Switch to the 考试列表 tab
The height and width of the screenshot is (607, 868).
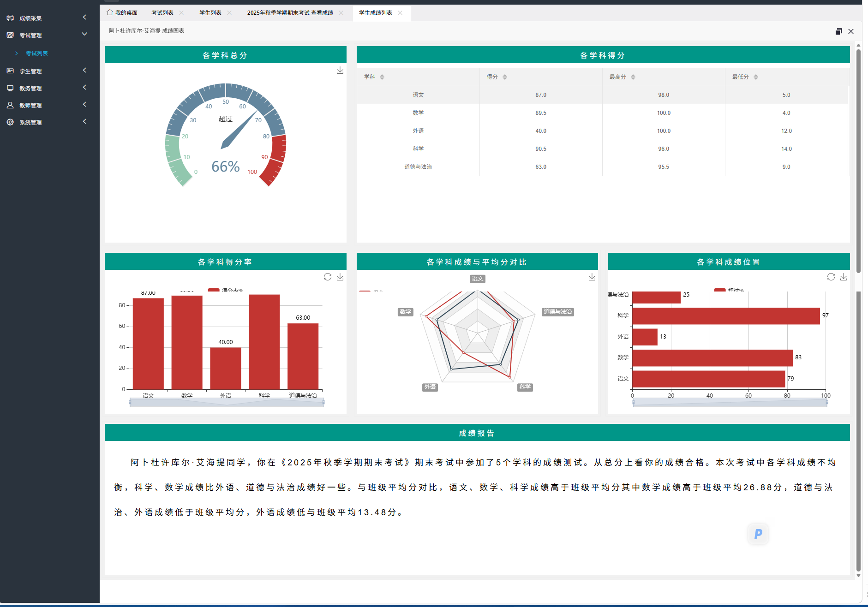coord(162,12)
